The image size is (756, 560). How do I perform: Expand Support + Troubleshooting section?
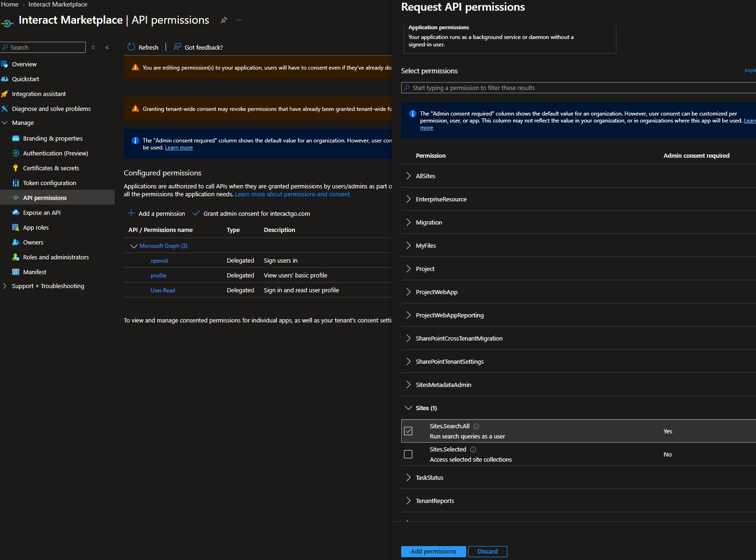tap(5, 286)
